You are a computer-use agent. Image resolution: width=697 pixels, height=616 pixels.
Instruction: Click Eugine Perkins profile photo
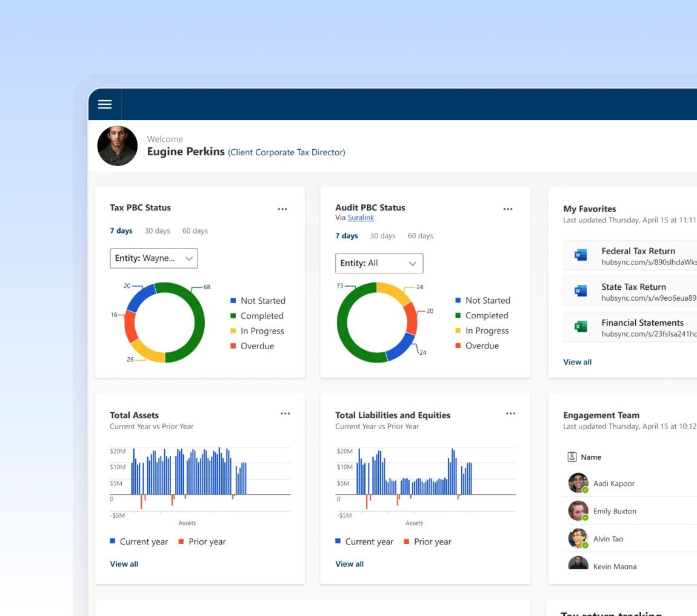pyautogui.click(x=118, y=146)
